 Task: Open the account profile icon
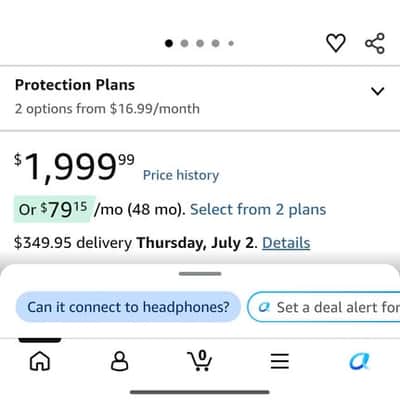(x=119, y=361)
